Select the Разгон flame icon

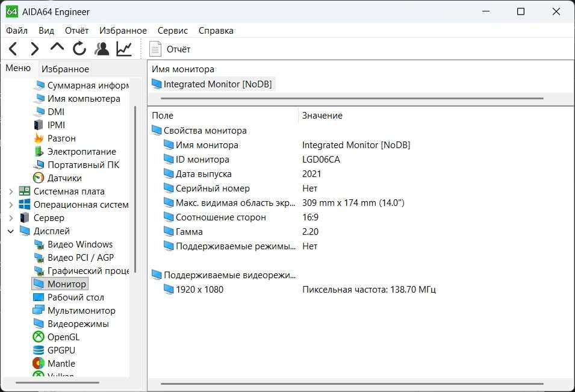click(x=39, y=138)
